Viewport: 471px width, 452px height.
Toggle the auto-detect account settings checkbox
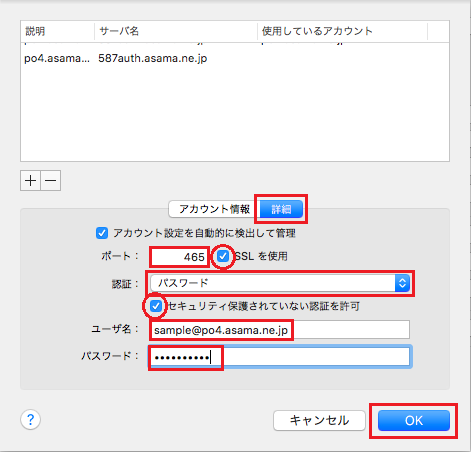[102, 233]
